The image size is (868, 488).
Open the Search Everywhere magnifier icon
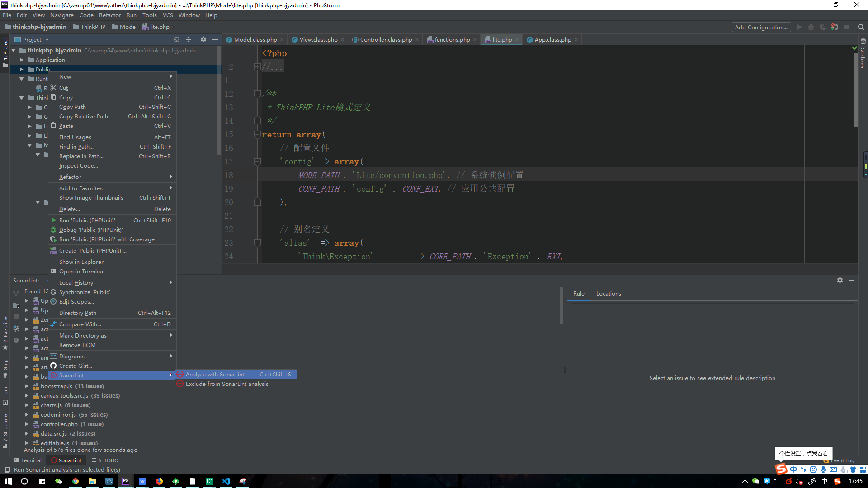click(861, 27)
